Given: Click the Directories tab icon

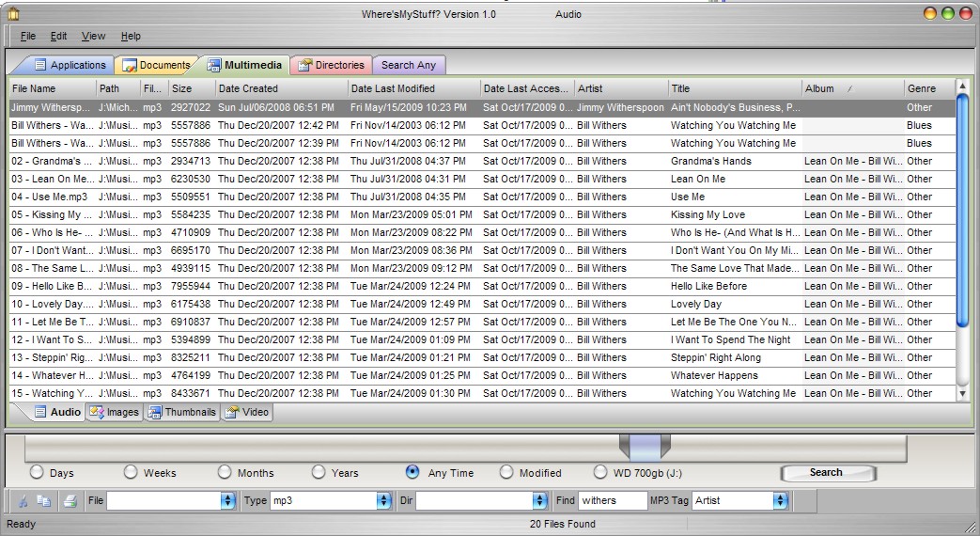Looking at the screenshot, I should [305, 65].
